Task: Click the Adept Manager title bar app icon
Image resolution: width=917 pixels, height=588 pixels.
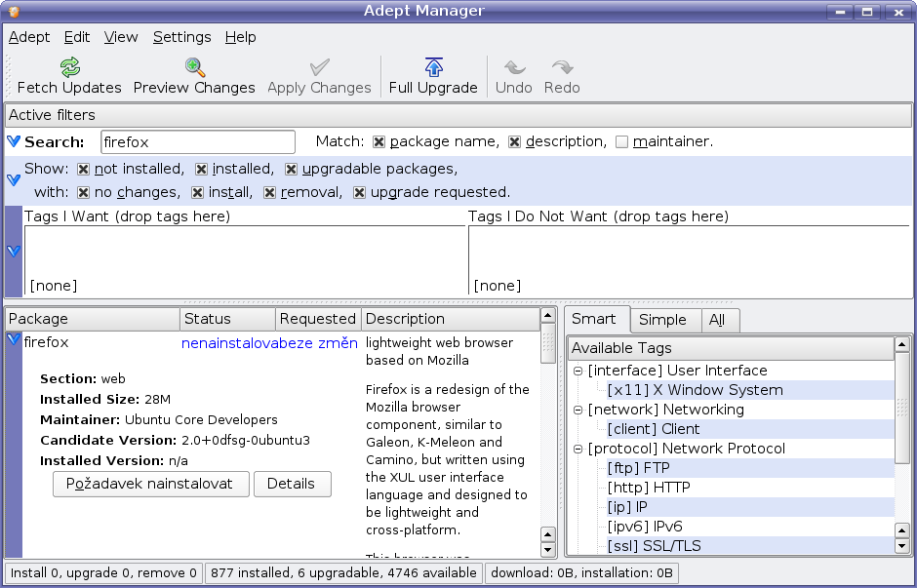Action: tap(15, 11)
